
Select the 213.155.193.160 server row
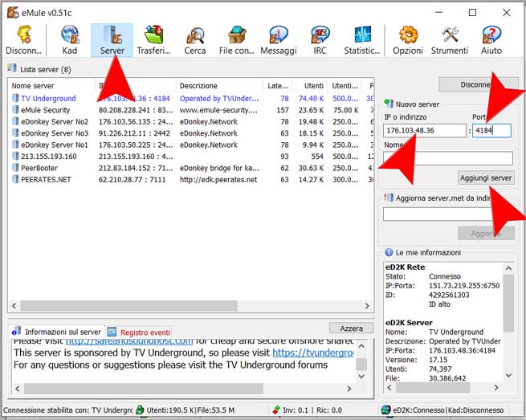tap(191, 157)
